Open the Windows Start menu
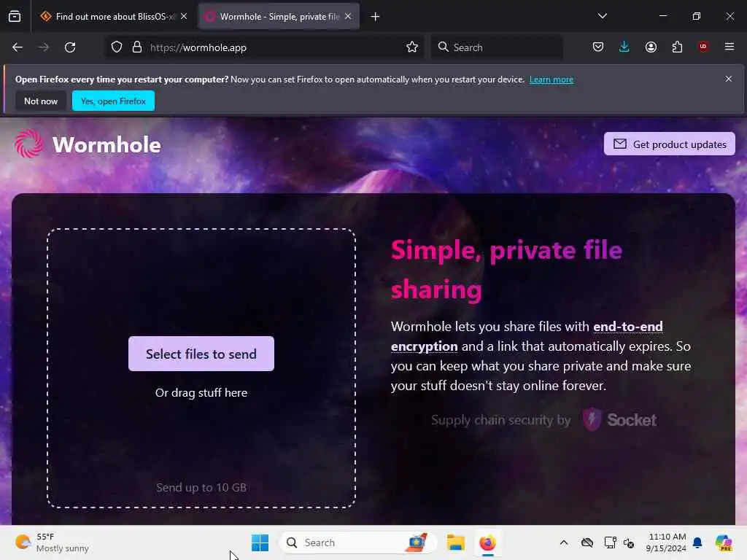This screenshot has height=560, width=747. click(x=260, y=542)
